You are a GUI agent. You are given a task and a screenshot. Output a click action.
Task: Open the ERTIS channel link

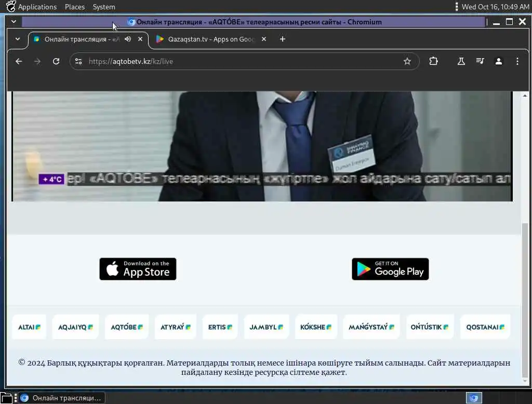point(220,327)
